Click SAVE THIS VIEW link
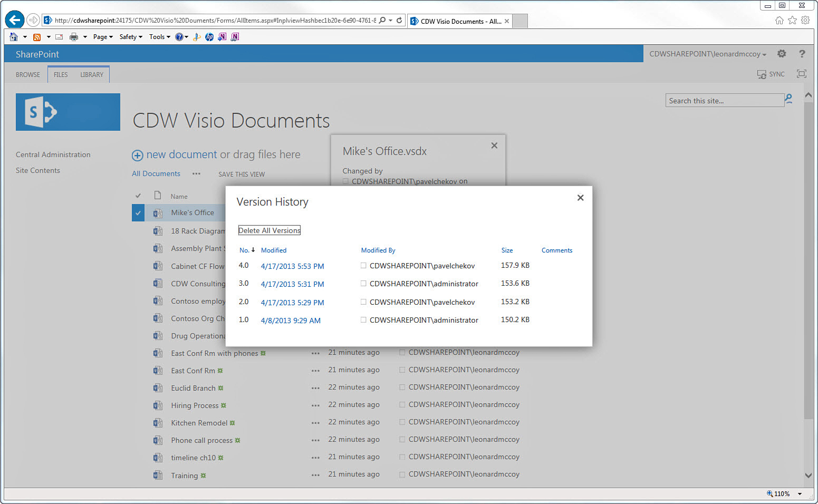The width and height of the screenshot is (818, 504). click(242, 175)
